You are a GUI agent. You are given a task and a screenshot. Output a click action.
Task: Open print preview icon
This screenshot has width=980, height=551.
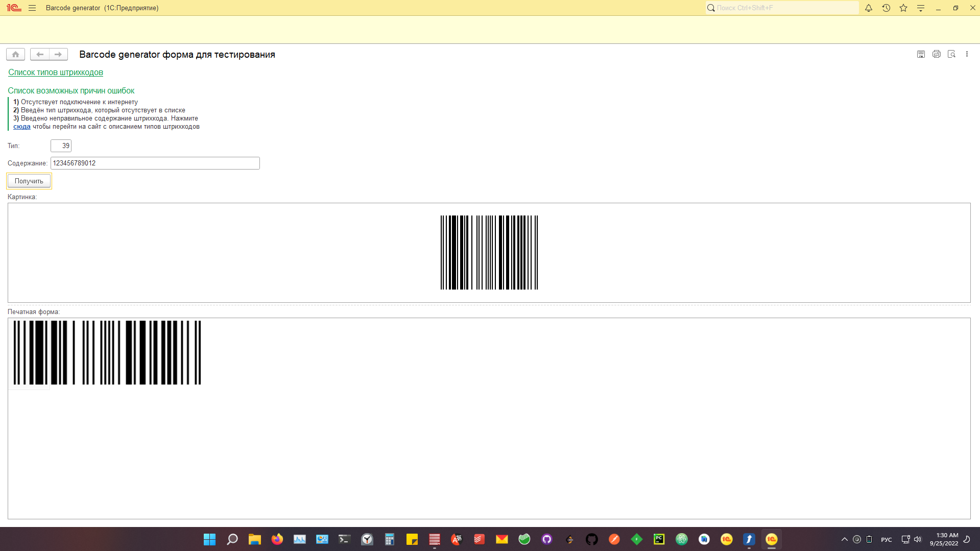coord(951,54)
